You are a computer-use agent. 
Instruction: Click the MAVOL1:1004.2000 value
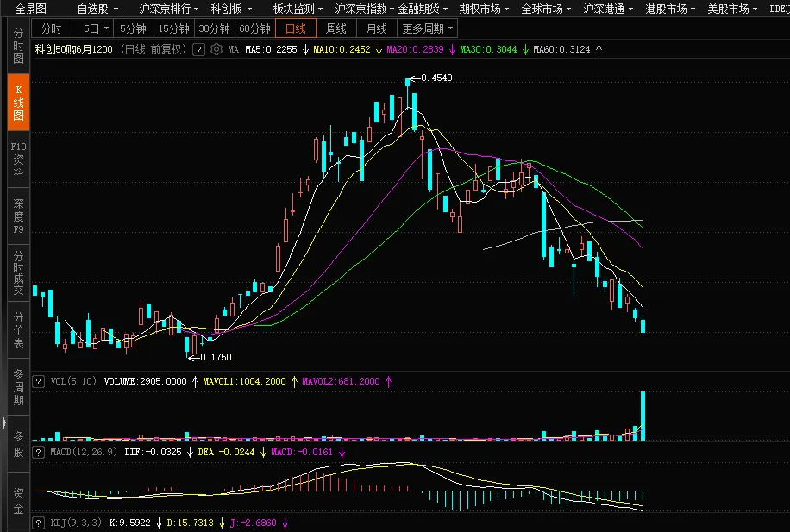[244, 381]
